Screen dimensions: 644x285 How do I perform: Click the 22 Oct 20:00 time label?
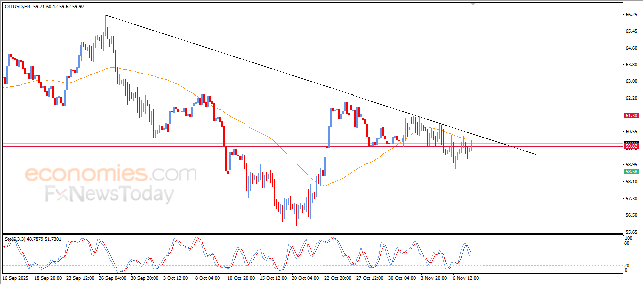[x=338, y=277]
